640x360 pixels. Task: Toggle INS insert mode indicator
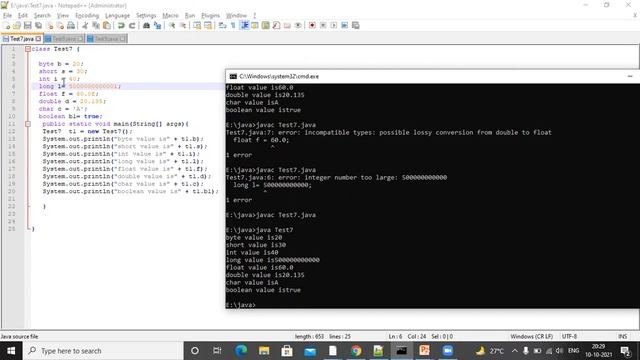point(622,336)
